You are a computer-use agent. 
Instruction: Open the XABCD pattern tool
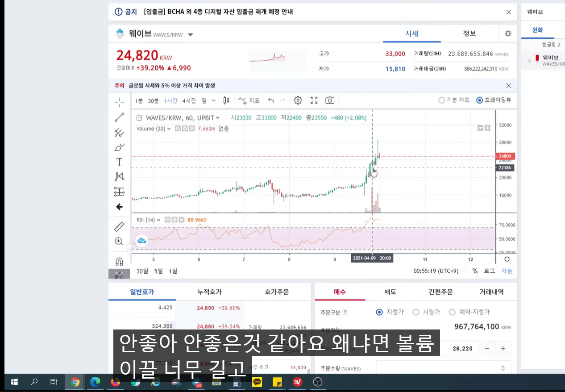(119, 176)
